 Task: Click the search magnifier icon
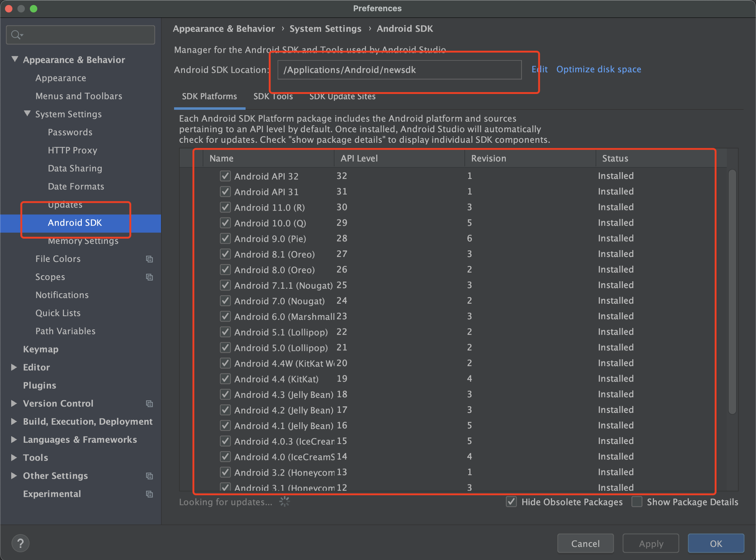click(16, 35)
